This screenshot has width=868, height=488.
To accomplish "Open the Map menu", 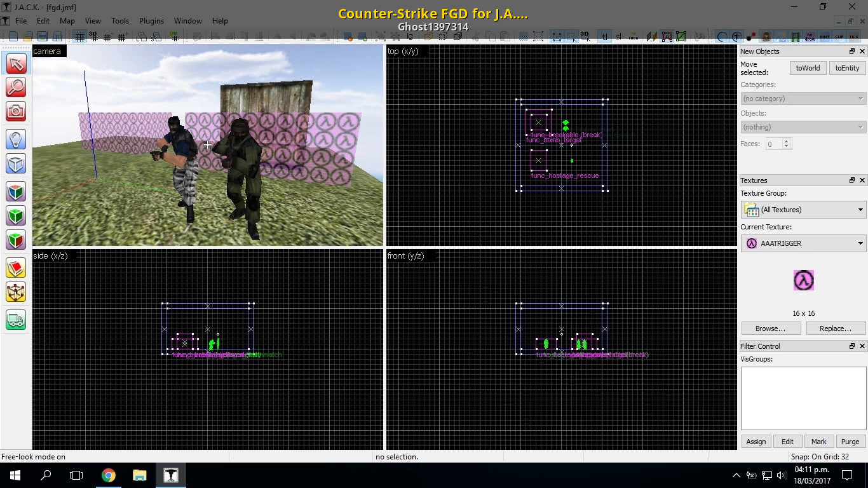I will (67, 21).
